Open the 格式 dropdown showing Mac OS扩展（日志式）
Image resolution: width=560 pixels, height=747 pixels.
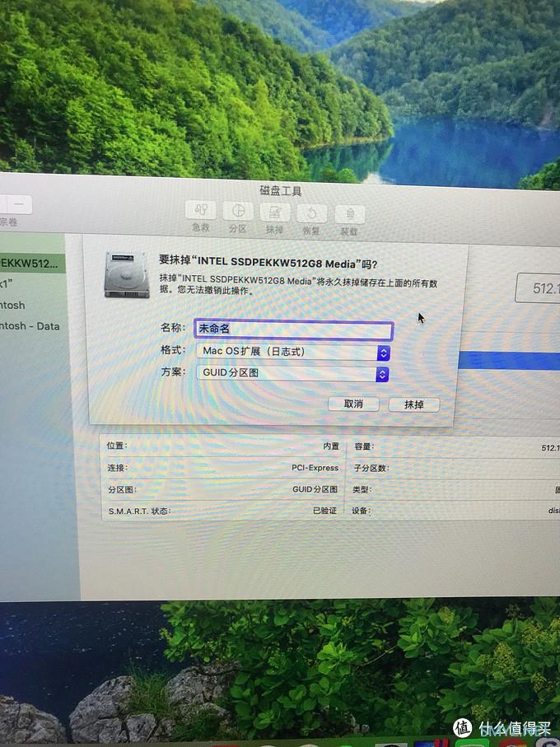pos(293,352)
